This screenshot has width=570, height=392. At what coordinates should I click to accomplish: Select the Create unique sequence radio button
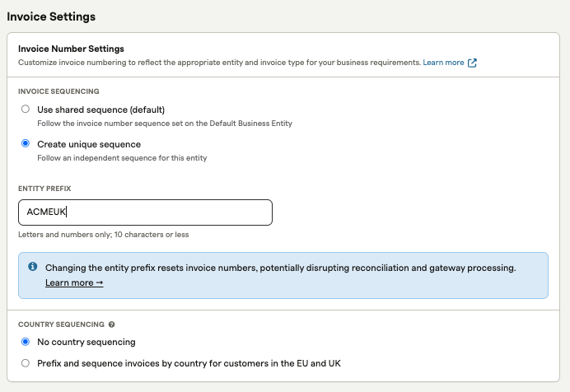click(x=26, y=143)
